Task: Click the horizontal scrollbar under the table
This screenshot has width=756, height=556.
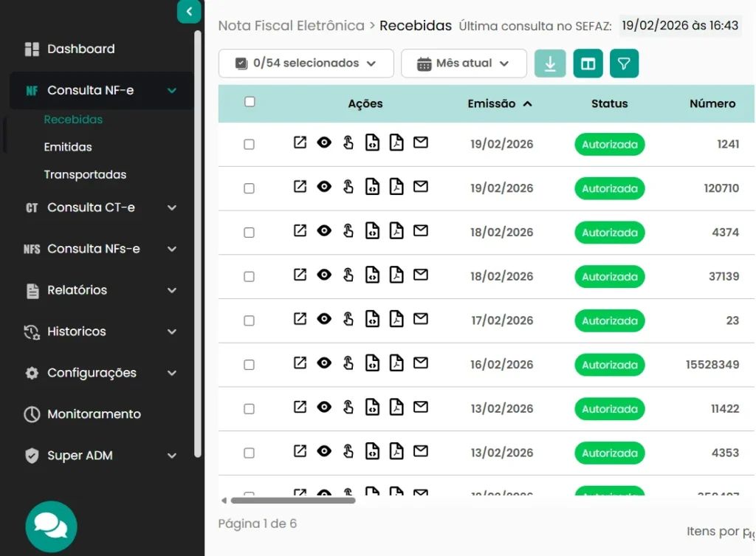Action: click(x=293, y=501)
